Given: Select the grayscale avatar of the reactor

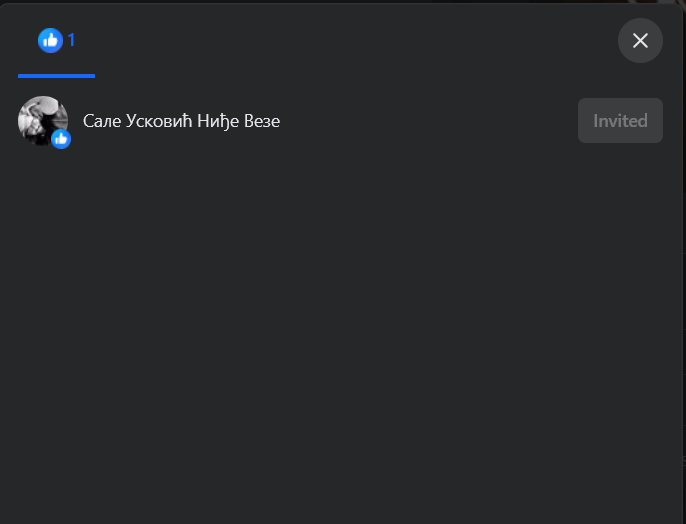Looking at the screenshot, I should (43, 121).
